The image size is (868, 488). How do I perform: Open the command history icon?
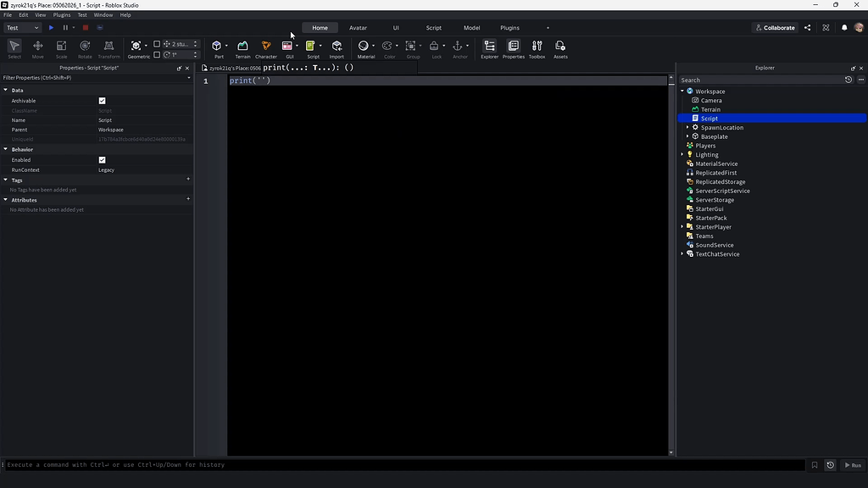click(831, 465)
